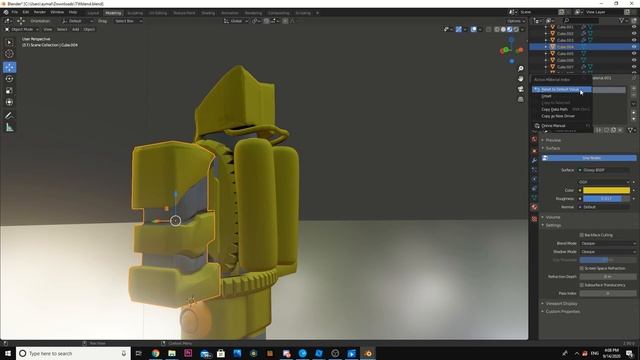Hide Cube.002 with its eye icon
This screenshot has width=640, height=360.
634,33
